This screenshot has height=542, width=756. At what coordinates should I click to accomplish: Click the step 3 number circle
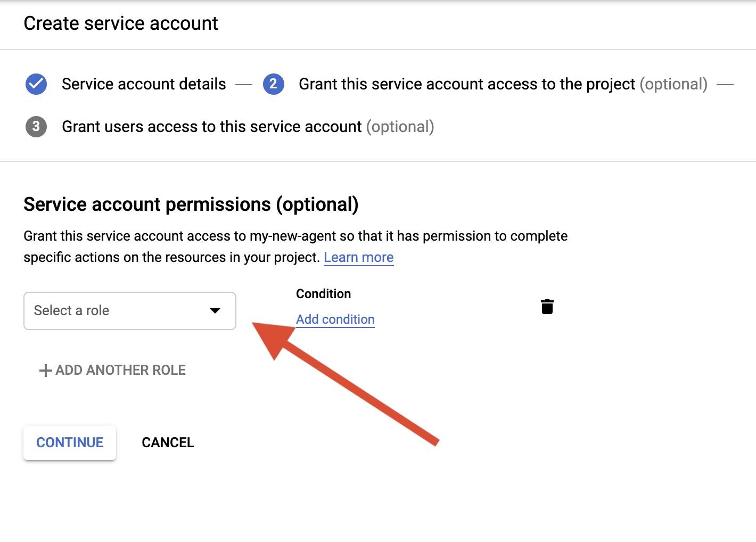tap(36, 127)
